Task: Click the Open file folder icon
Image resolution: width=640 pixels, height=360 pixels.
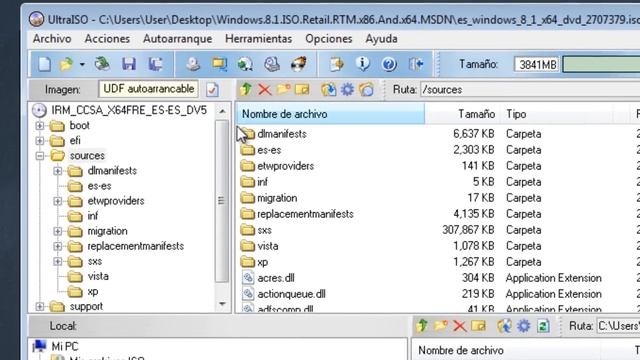Action: (x=66, y=64)
